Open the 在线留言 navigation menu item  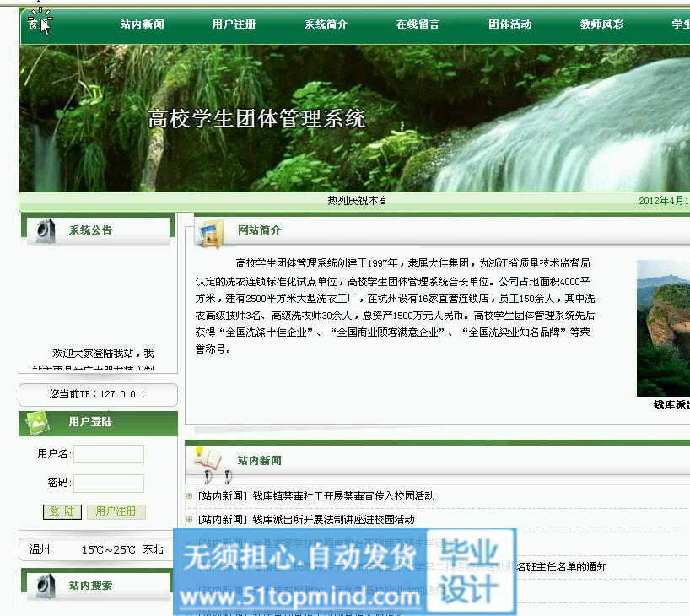point(418,24)
